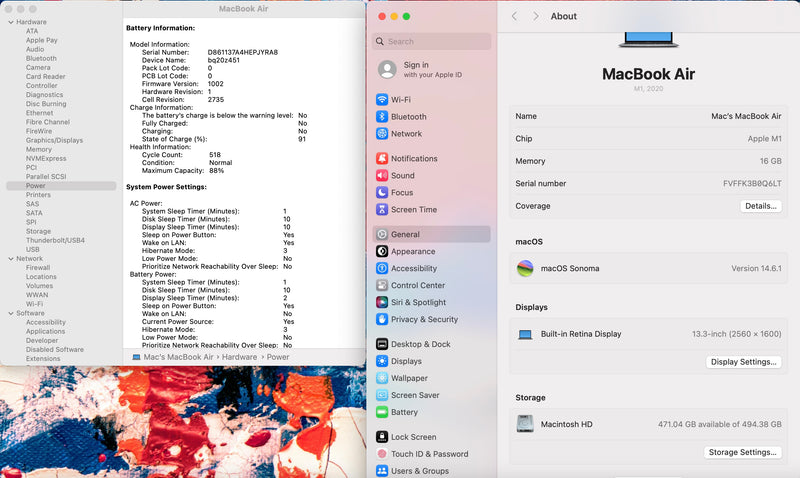Select USB in Hardware list
The image size is (800, 478).
pyautogui.click(x=33, y=249)
